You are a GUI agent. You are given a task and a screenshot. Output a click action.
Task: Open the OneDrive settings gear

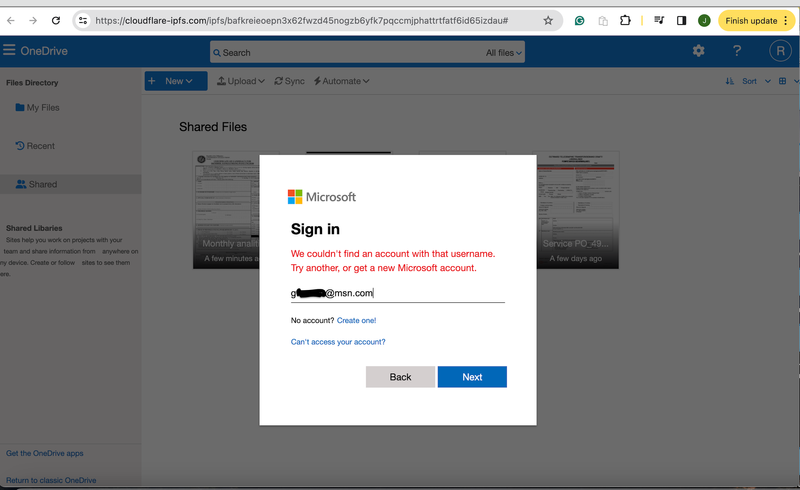pyautogui.click(x=698, y=51)
